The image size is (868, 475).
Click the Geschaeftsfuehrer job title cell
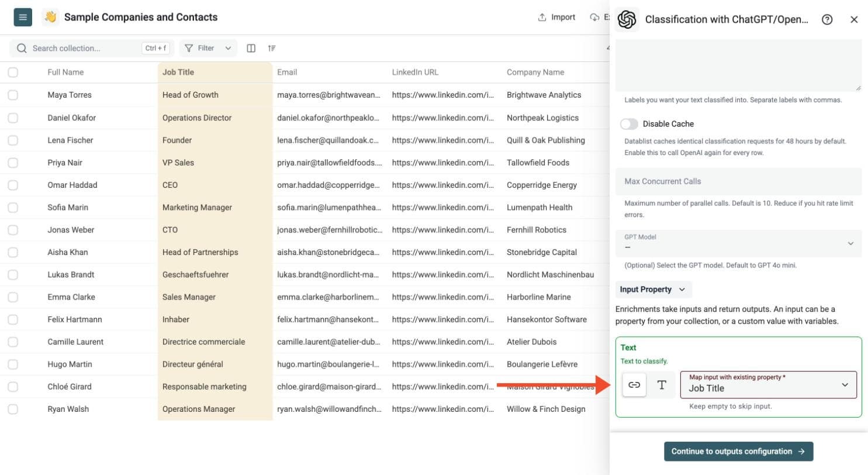tap(215, 274)
